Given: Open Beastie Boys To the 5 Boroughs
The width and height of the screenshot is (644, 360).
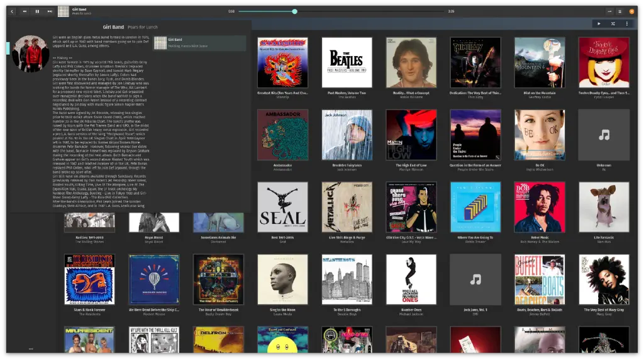Looking at the screenshot, I should point(347,279).
